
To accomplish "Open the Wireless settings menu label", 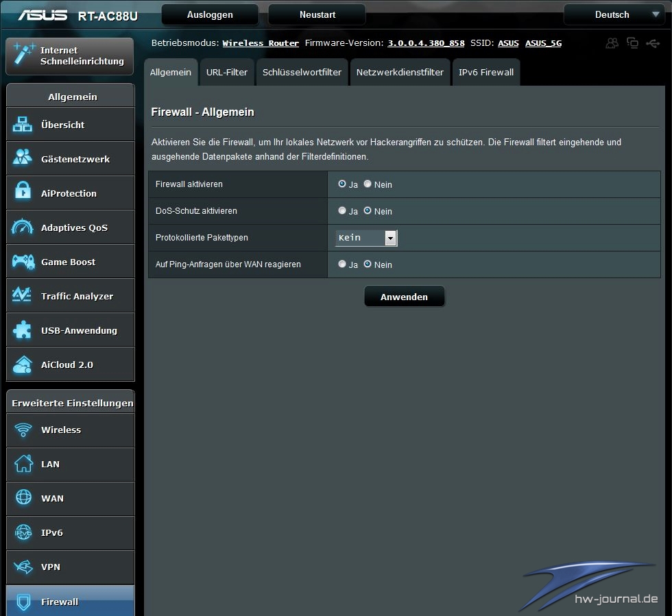I will pyautogui.click(x=61, y=430).
